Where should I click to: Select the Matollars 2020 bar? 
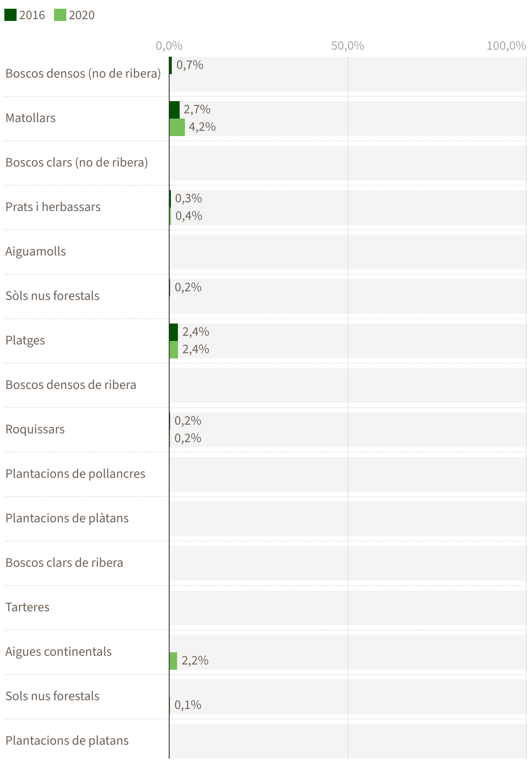coord(177,127)
